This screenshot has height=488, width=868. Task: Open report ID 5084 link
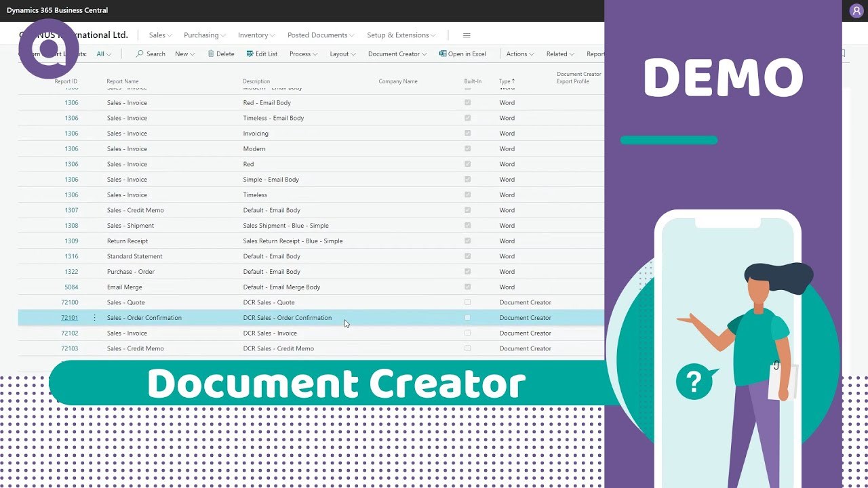[x=71, y=287]
